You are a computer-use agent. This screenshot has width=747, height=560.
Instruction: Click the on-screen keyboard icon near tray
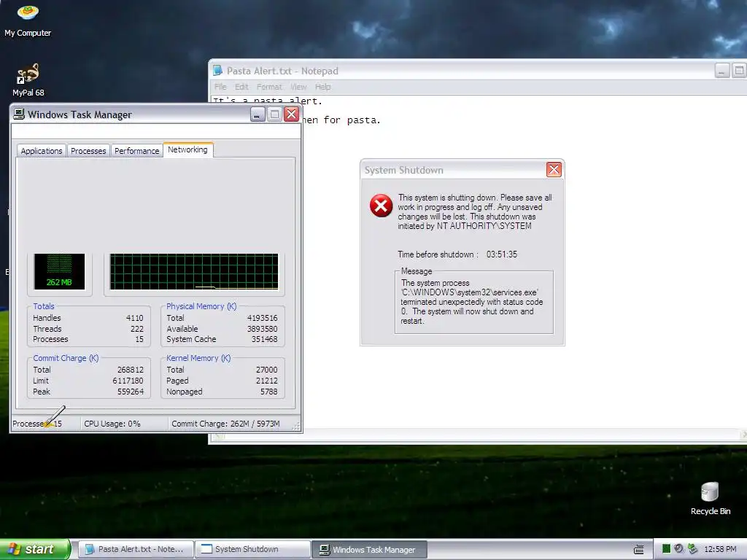[x=639, y=550]
